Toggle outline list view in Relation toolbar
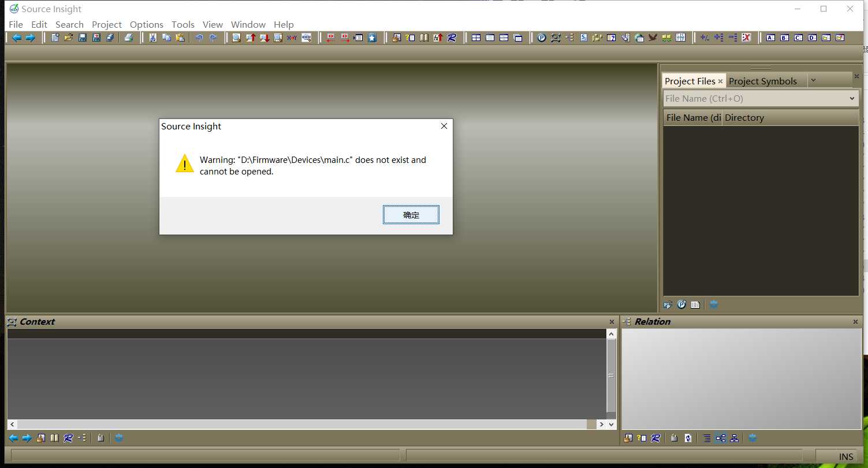868x468 pixels. tap(707, 438)
